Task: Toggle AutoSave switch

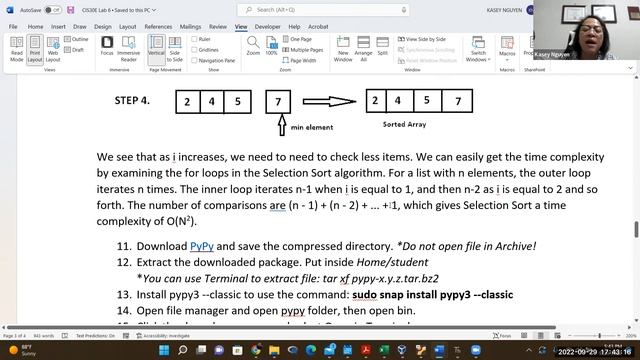Action: (x=53, y=10)
